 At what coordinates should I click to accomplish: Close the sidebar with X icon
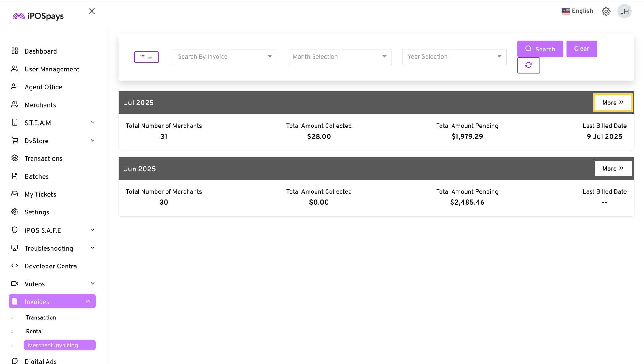coord(92,11)
